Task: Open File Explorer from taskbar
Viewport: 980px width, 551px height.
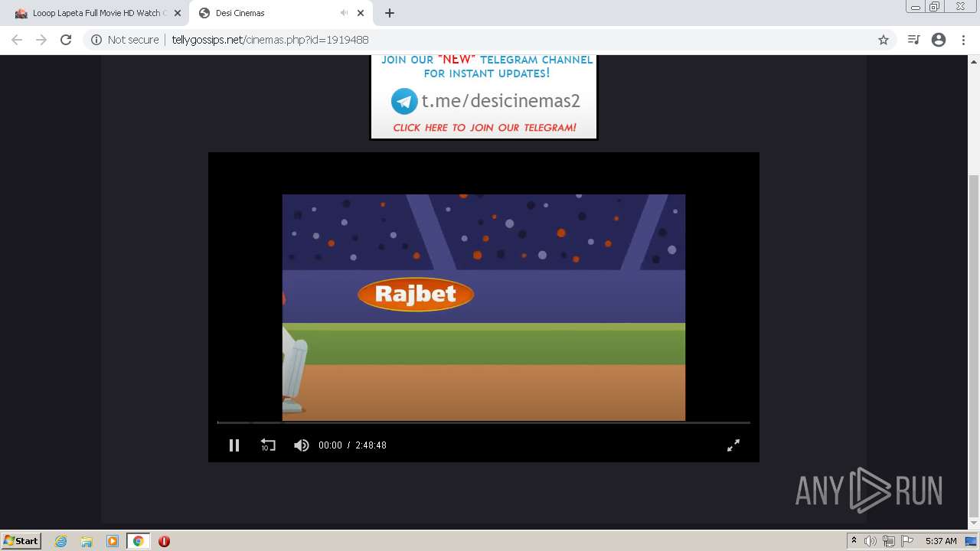Action: (x=87, y=541)
